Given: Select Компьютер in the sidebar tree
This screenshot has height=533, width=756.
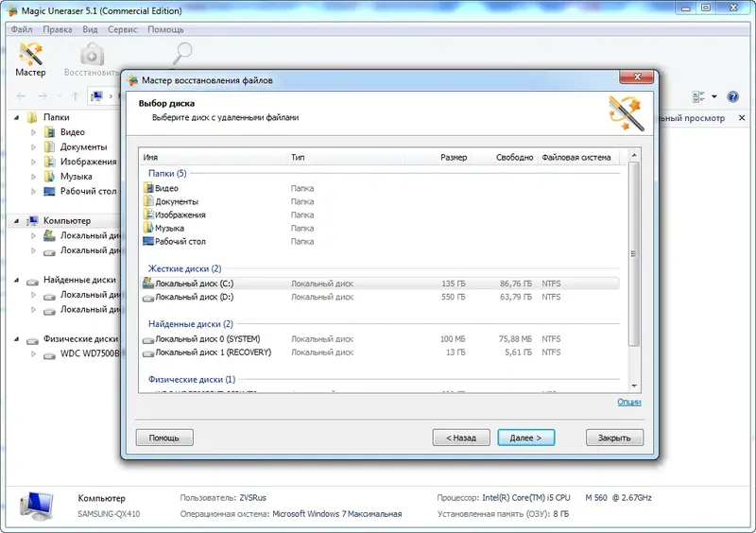Looking at the screenshot, I should click(x=66, y=220).
